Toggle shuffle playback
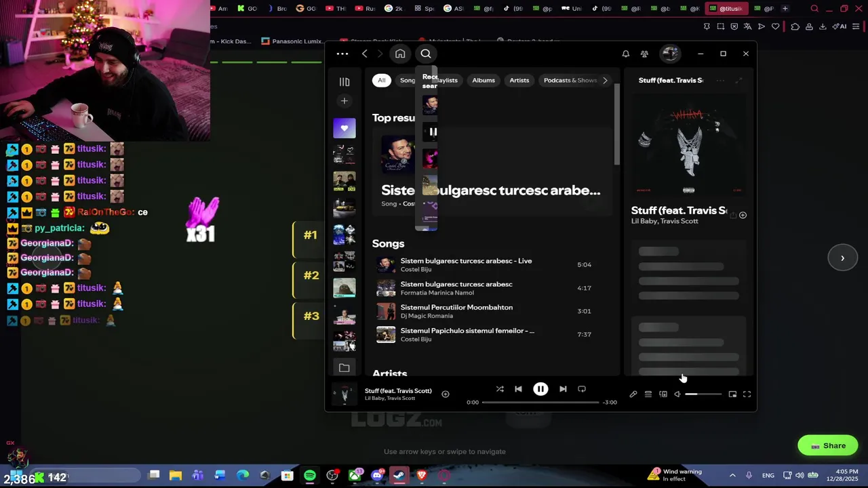 point(500,389)
